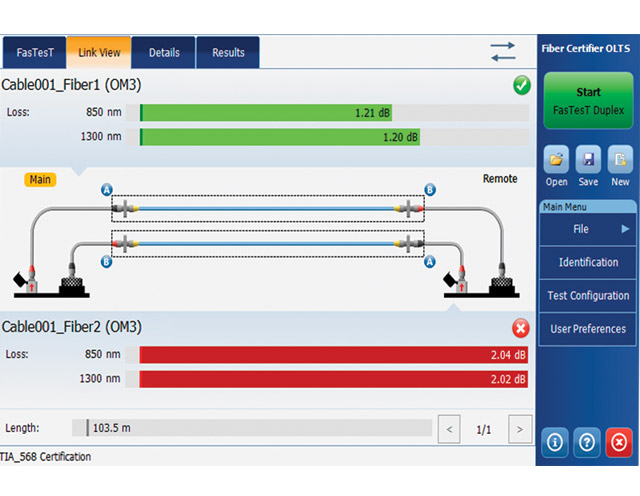Open a saved file with Open icon
Viewport: 640px width, 496px height.
pos(556,159)
